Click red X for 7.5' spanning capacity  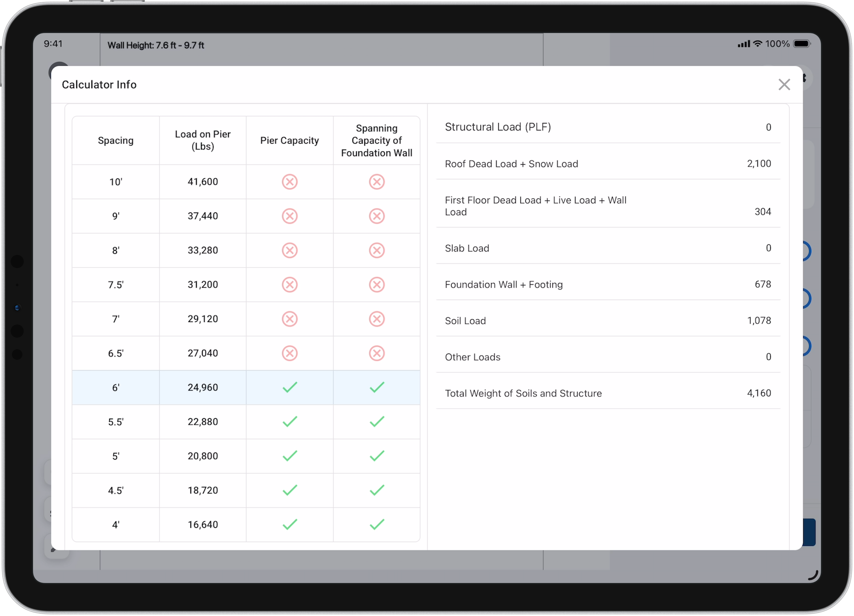pos(377,285)
